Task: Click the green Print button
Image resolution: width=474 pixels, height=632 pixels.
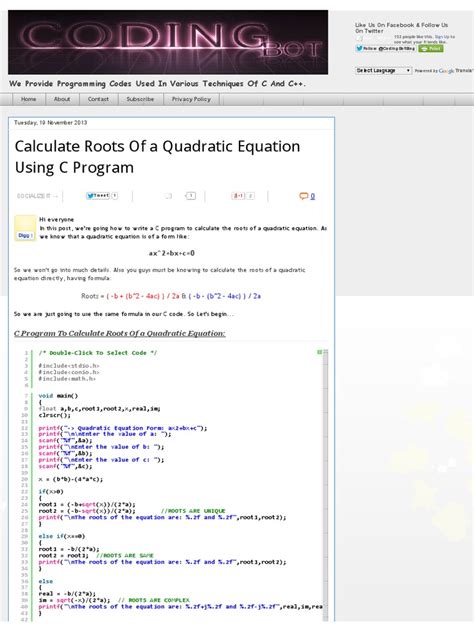Action: coord(431,48)
